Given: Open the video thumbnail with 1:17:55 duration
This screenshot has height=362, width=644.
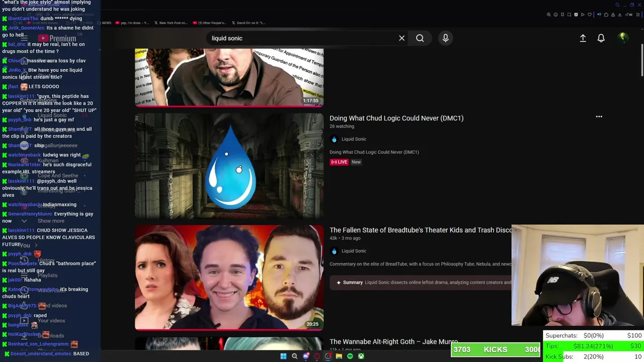Looking at the screenshot, I should [229, 78].
